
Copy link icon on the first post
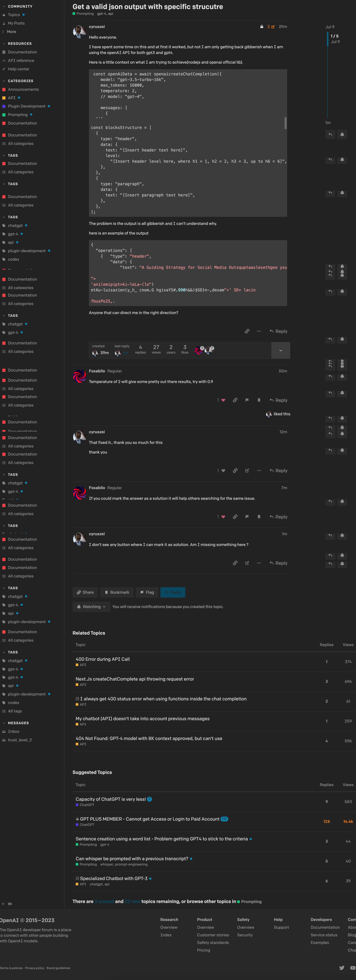247,331
